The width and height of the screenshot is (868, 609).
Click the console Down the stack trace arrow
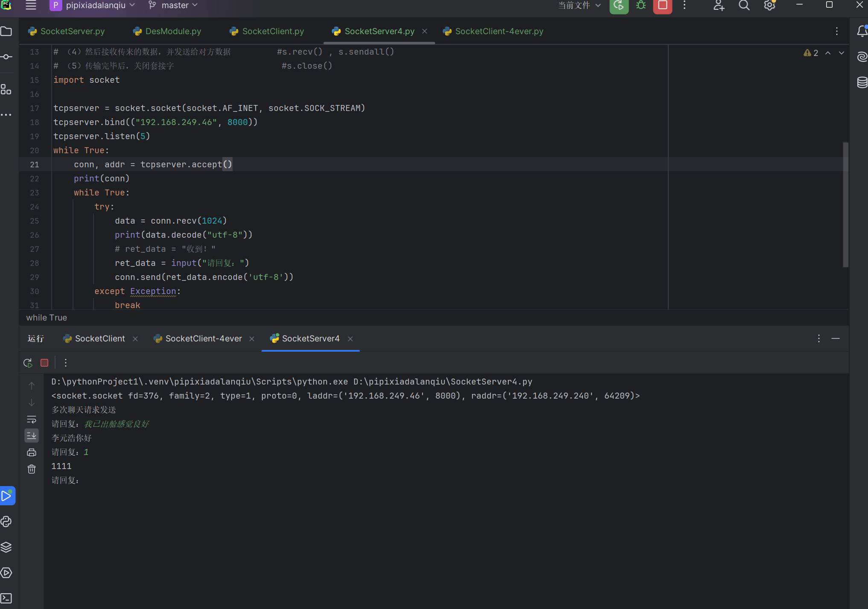(x=32, y=402)
